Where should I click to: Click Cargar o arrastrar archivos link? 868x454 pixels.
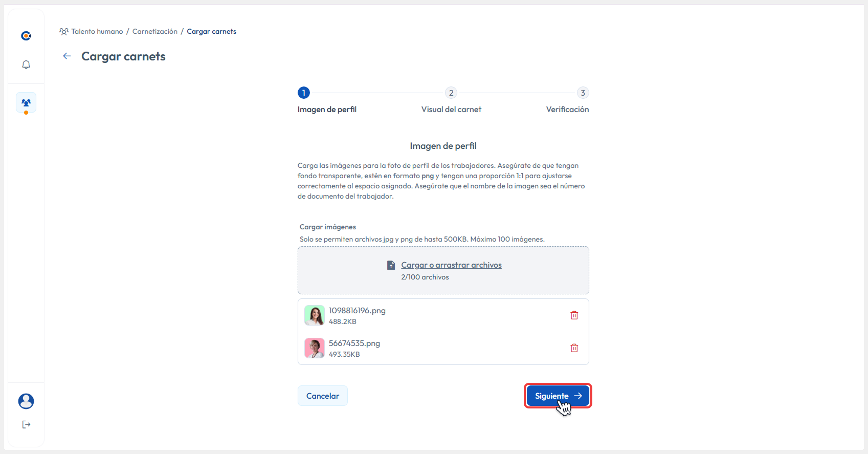coord(451,265)
